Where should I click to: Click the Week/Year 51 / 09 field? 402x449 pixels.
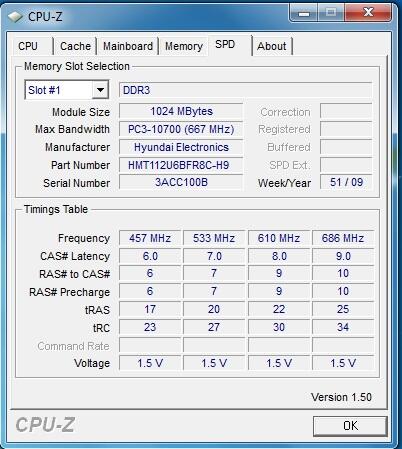(x=346, y=182)
